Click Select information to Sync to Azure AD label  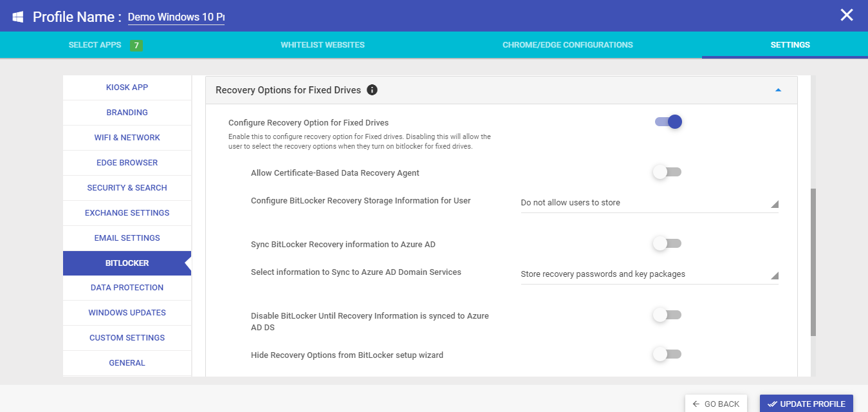pos(356,272)
